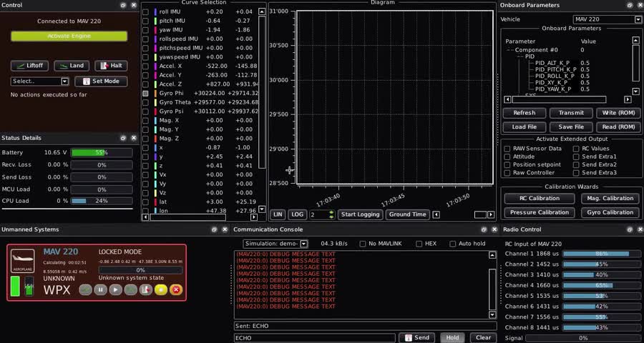
Task: Open the Pressure Calibration wizard
Action: (x=540, y=212)
